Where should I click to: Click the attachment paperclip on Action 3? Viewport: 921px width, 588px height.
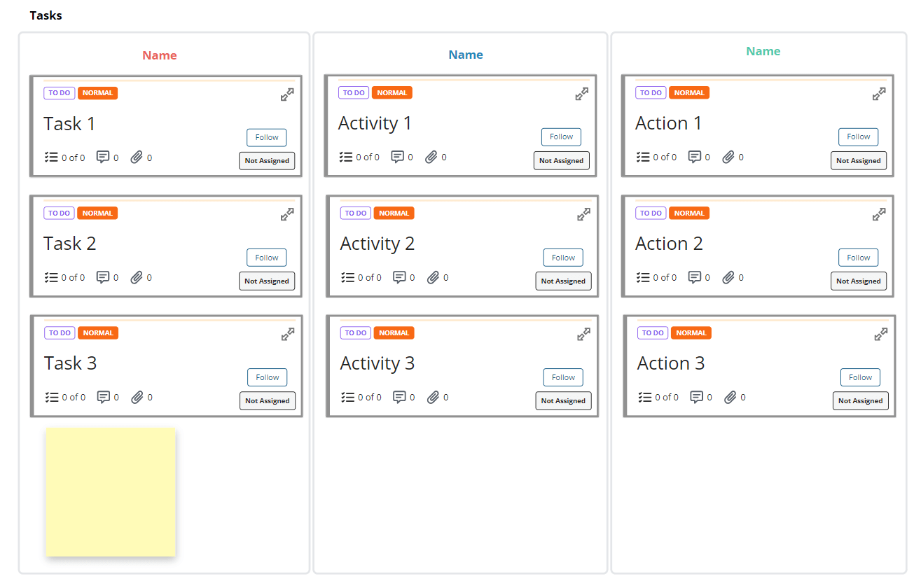730,397
